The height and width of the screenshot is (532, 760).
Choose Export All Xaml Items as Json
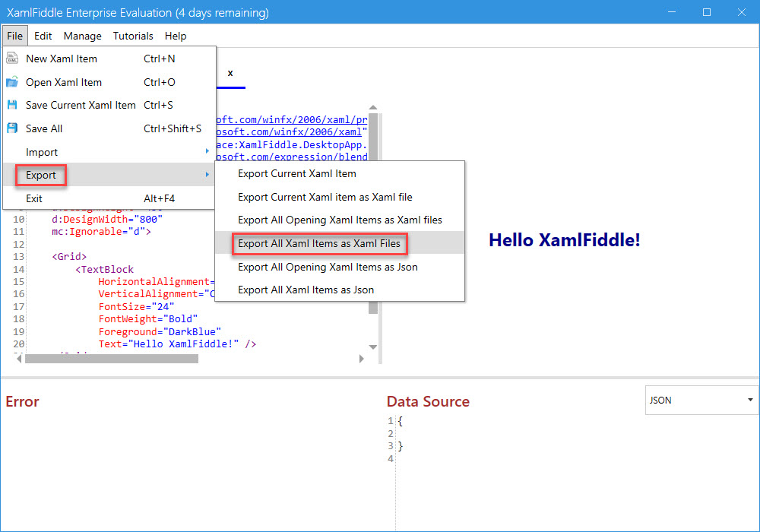[x=339, y=290]
